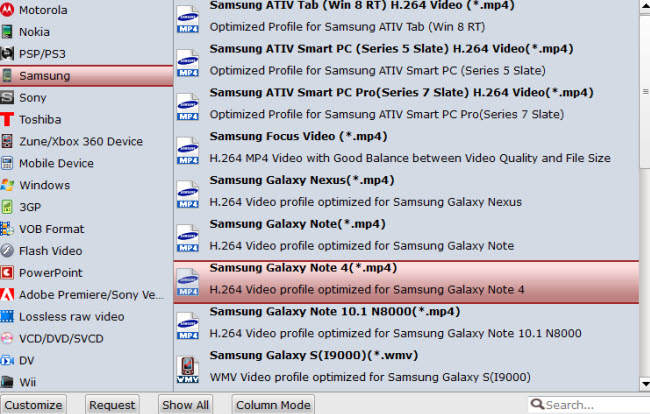Screen dimensions: 650x414
Task: Click the Request button
Action: (112, 404)
